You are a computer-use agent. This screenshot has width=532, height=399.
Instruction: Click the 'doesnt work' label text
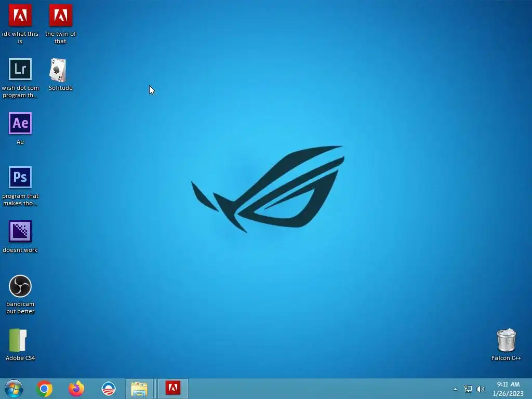click(x=20, y=250)
